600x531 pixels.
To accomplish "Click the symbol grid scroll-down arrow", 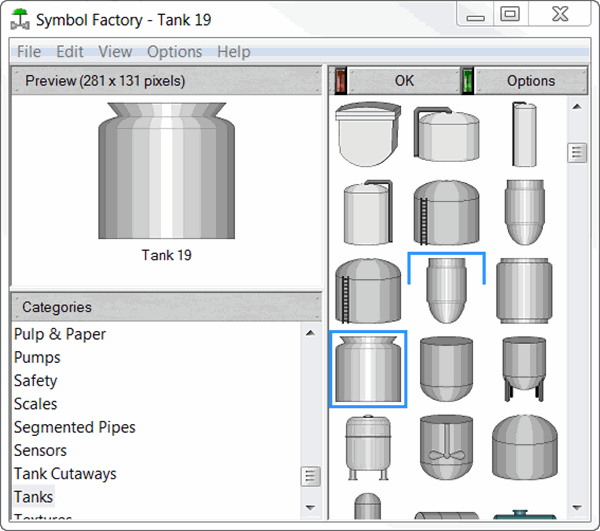I will click(577, 508).
